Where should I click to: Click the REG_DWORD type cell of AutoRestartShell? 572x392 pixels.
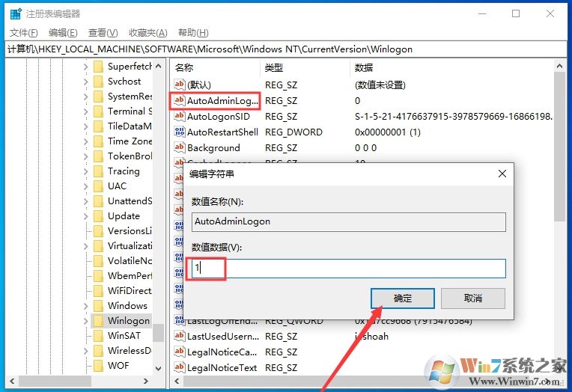(293, 132)
